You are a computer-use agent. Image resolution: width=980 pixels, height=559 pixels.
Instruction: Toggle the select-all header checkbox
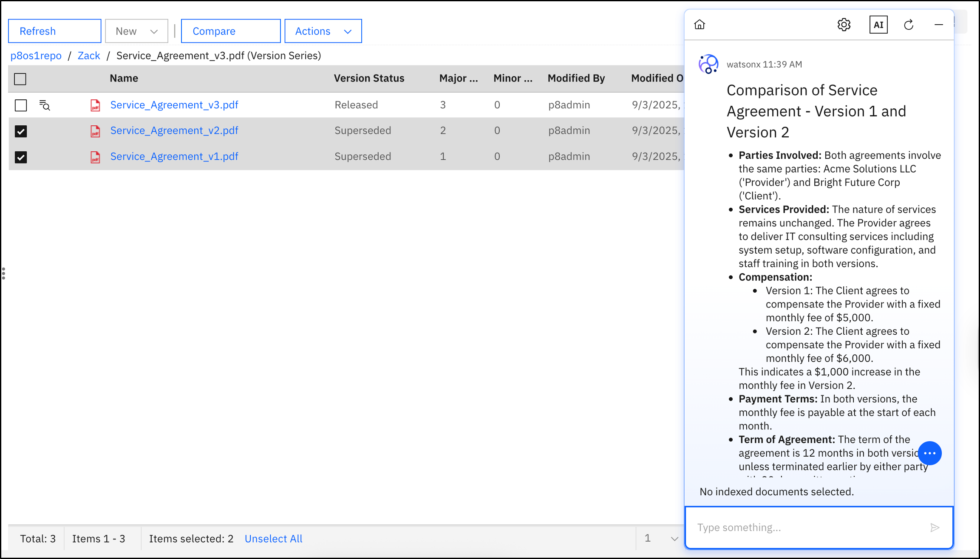tap(20, 79)
